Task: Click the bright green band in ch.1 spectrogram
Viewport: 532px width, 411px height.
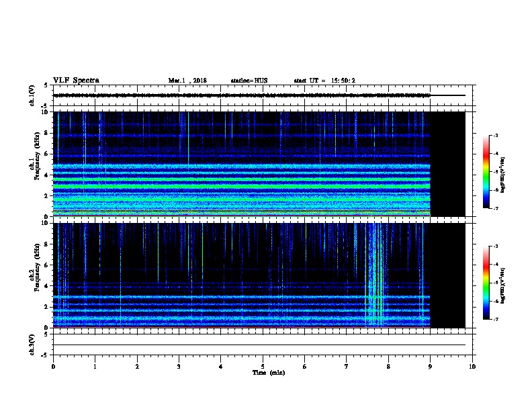Action: tap(242, 186)
